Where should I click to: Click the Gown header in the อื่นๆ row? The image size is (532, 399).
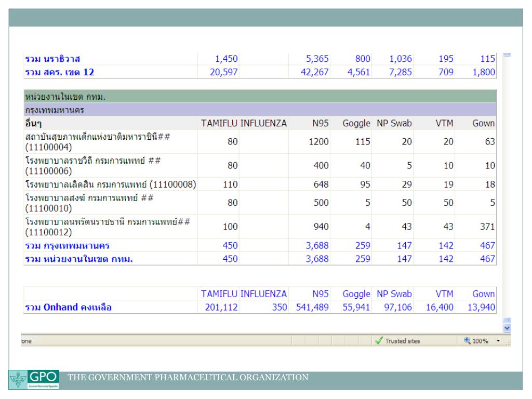(484, 123)
